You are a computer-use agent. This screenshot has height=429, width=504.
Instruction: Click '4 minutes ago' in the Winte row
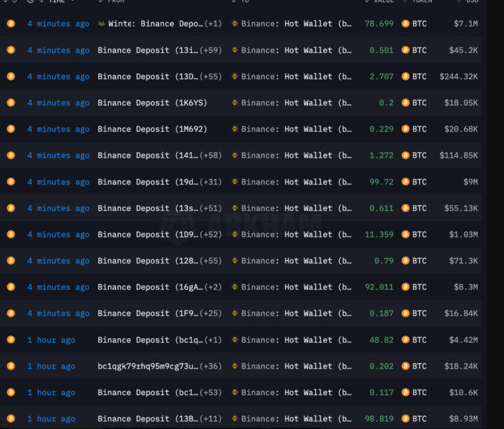[58, 24]
